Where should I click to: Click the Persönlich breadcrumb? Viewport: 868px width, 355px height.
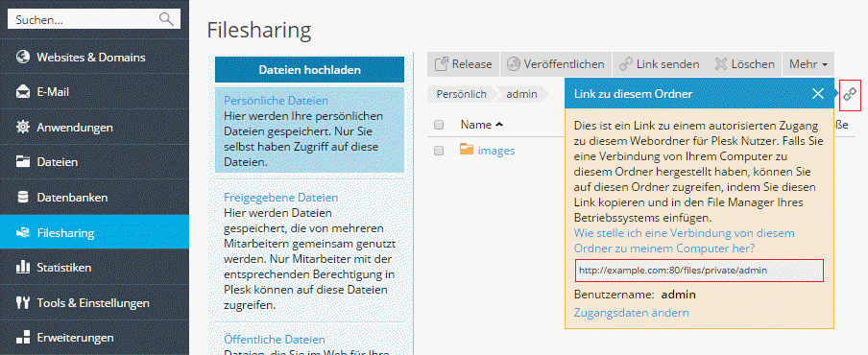click(x=461, y=94)
